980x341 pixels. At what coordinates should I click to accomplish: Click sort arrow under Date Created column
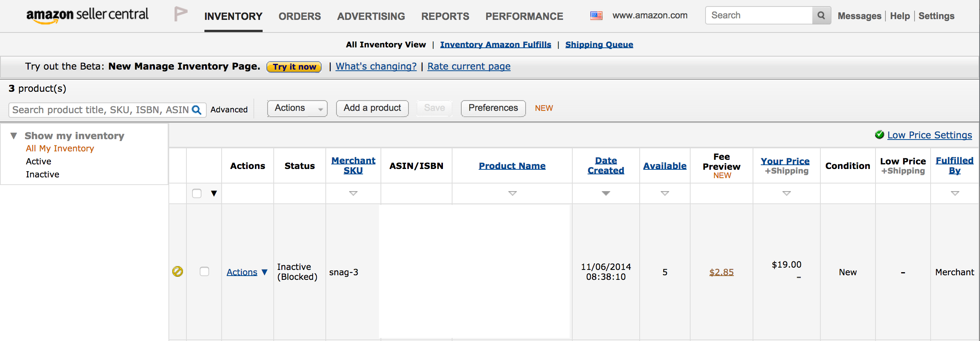(606, 193)
